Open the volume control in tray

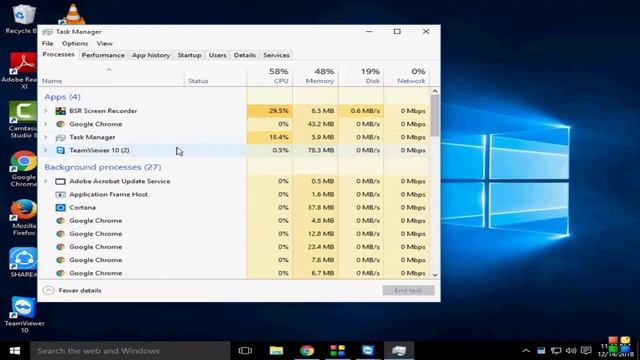click(571, 351)
